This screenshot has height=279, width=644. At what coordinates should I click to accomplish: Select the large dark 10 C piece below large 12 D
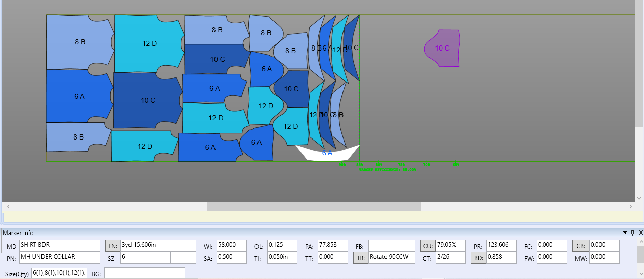click(147, 100)
